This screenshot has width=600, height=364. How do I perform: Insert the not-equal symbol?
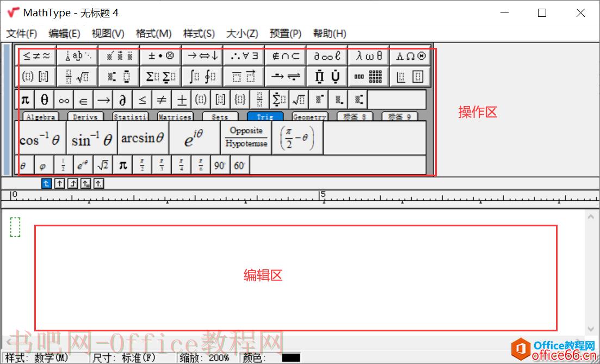click(x=162, y=100)
